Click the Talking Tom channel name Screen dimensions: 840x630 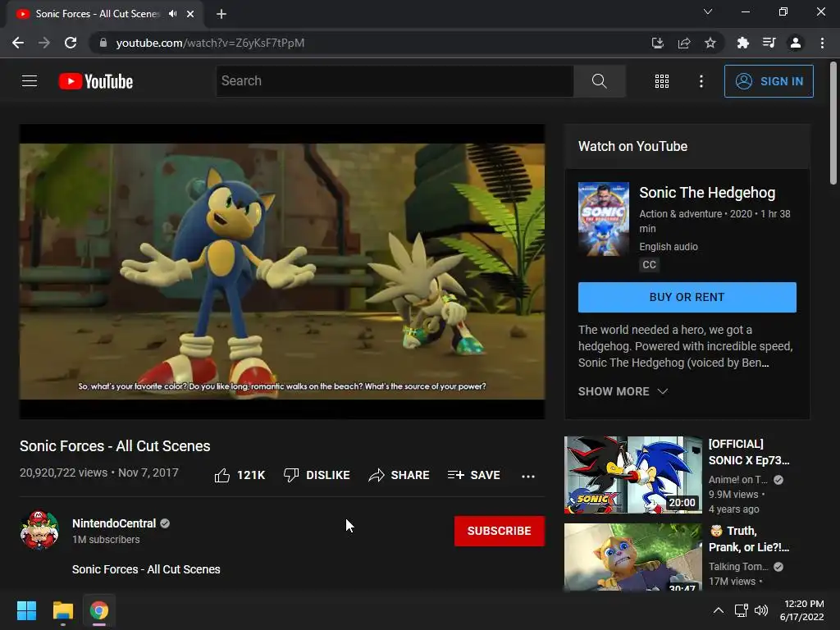[x=738, y=566]
